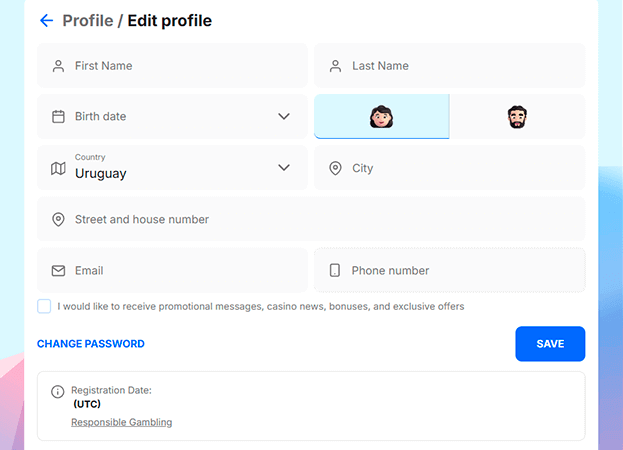This screenshot has width=623, height=450.
Task: Click the location pin icon in City field
Action: (335, 168)
